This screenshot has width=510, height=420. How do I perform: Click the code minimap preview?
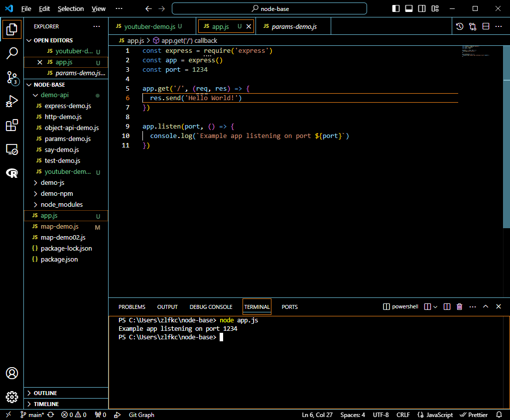[476, 51]
